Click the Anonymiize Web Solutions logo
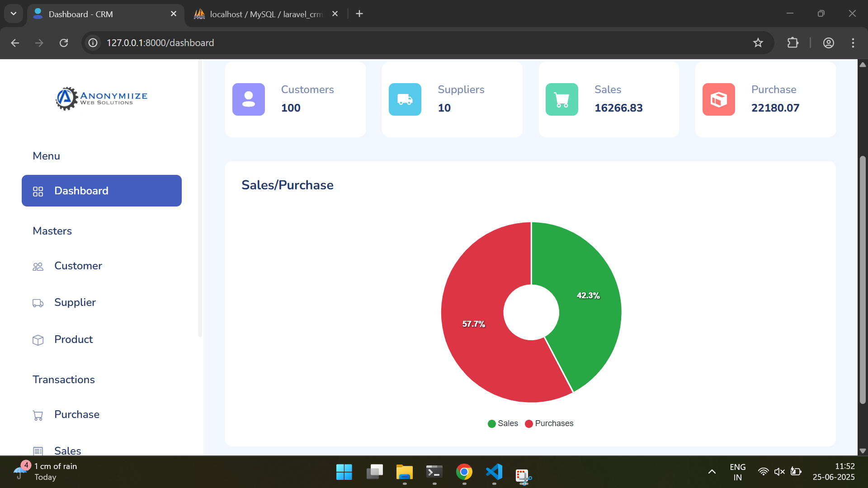The image size is (868, 488). coord(102,98)
